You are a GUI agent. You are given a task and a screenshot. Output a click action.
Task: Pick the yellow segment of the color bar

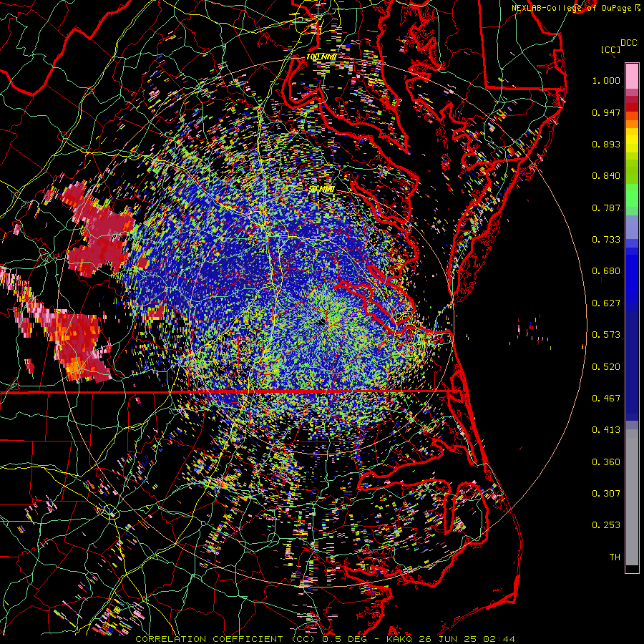point(632,140)
